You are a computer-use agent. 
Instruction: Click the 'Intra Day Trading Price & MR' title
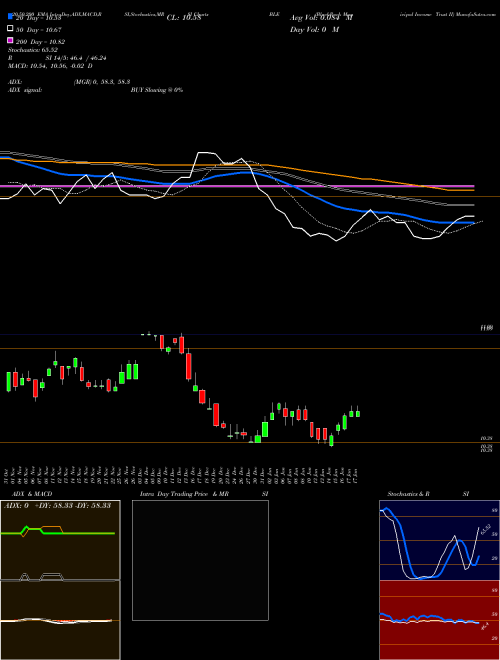coord(184,494)
